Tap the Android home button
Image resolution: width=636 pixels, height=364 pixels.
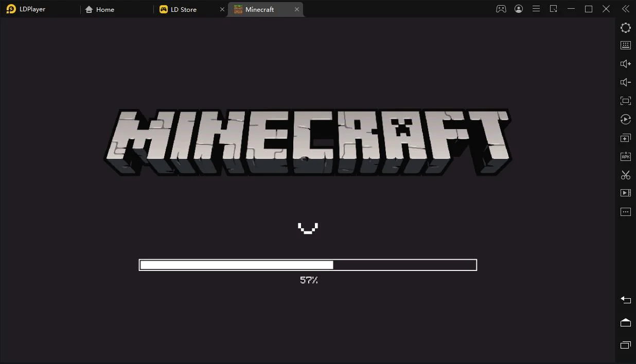[626, 322]
